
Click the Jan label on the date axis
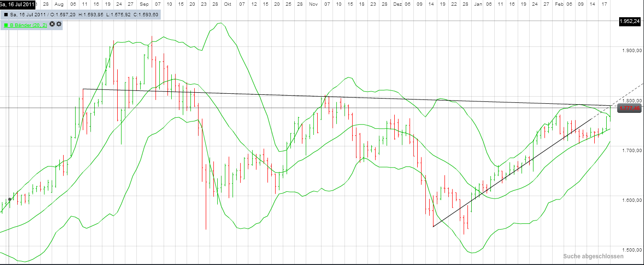(x=477, y=3)
